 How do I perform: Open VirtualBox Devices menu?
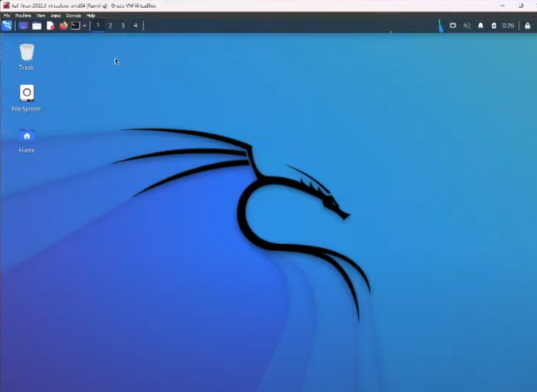click(x=73, y=15)
